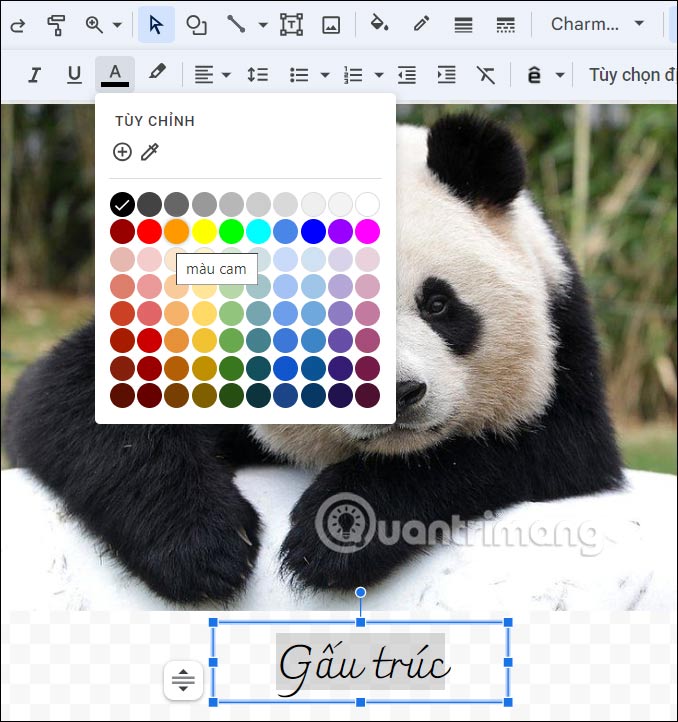Click the Increase indent icon

pyautogui.click(x=446, y=75)
